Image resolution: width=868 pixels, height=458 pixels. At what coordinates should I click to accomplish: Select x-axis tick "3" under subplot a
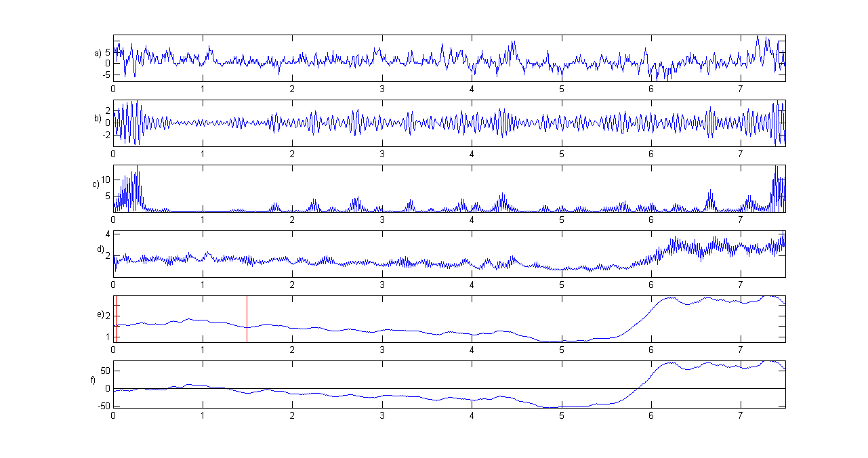[x=382, y=89]
